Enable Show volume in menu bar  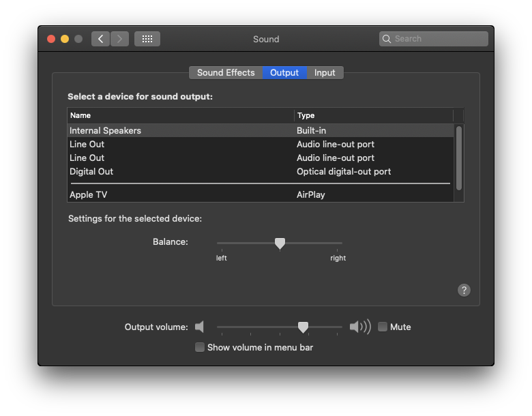[x=200, y=347]
